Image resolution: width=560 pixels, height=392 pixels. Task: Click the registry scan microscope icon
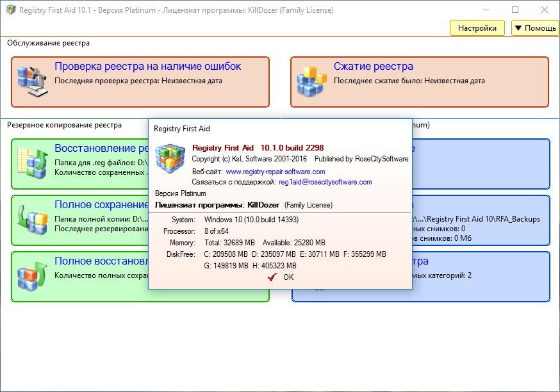click(32, 81)
